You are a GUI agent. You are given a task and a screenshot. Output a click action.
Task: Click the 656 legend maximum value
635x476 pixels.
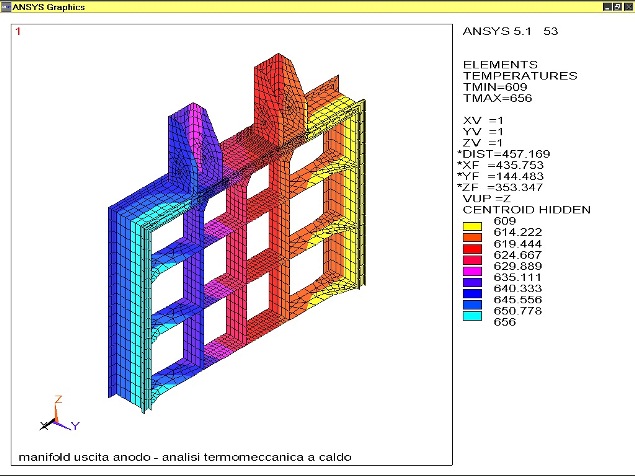(505, 322)
